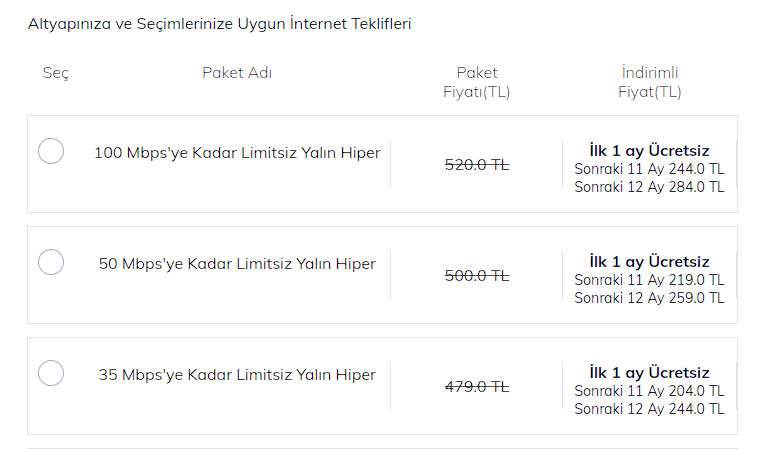
Task: Select the 50 Mbps package radio button
Action: point(51,262)
